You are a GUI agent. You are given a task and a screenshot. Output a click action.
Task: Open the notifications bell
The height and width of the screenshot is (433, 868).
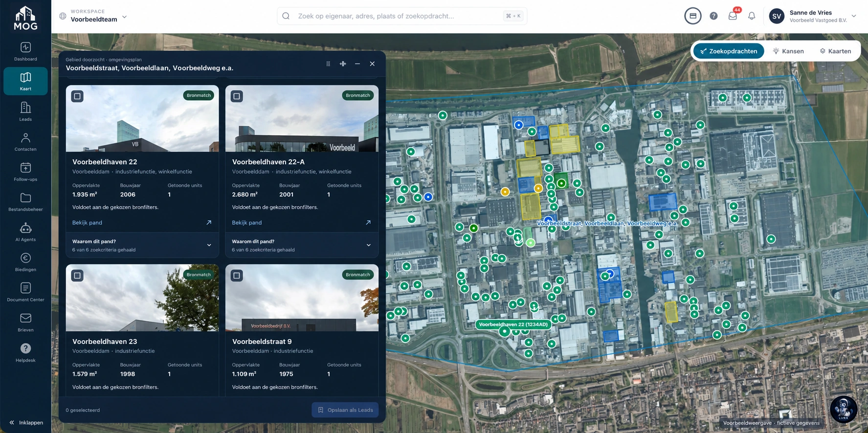tap(752, 16)
